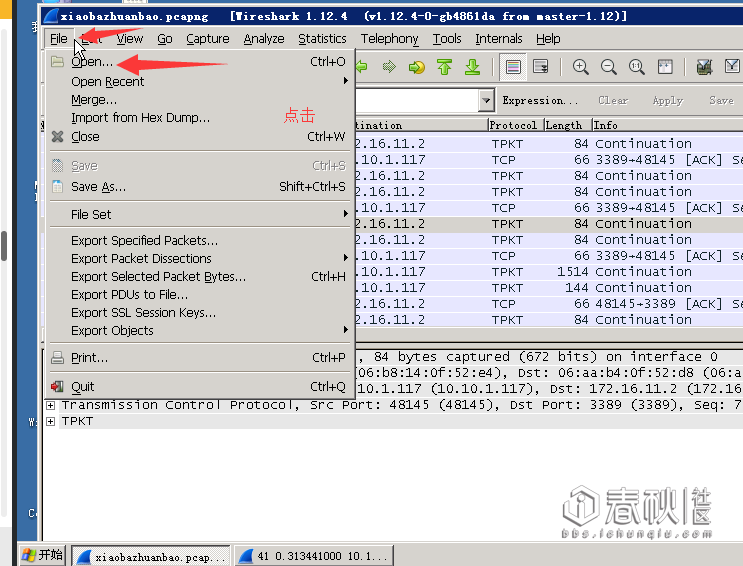This screenshot has width=743, height=566.
Task: Open the View menu
Action: point(130,39)
